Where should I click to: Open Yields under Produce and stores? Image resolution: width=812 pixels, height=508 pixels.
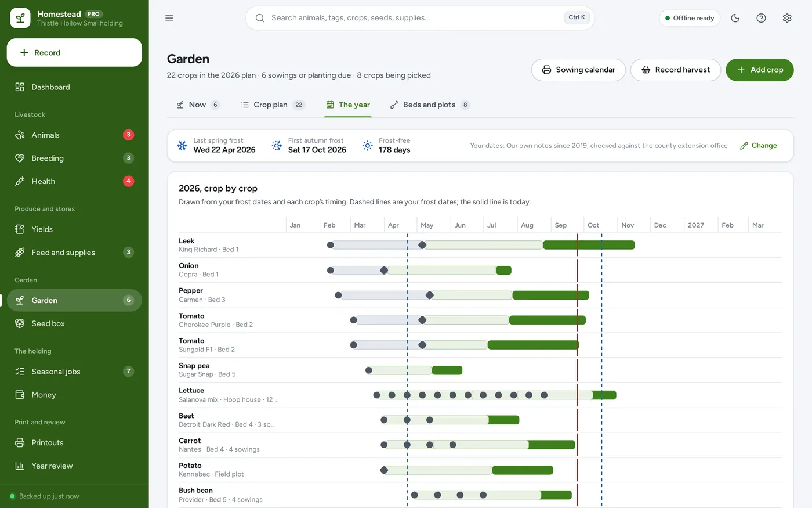tap(74, 229)
